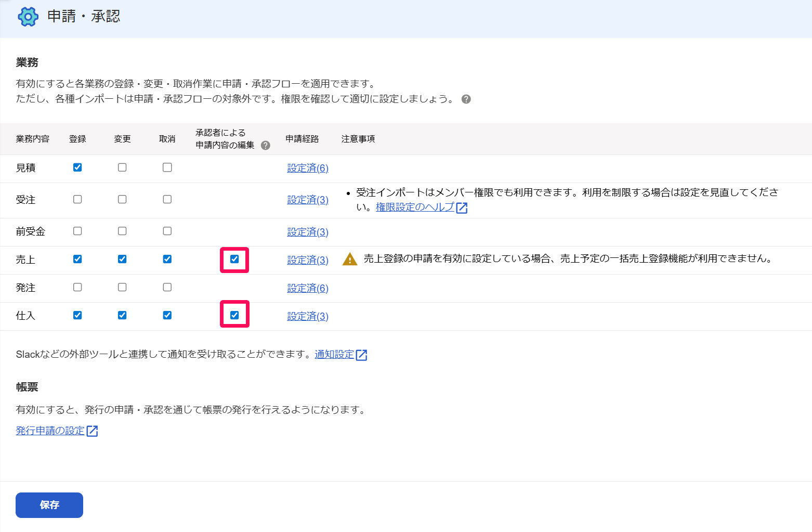Open 設定済(6) link in 見積 row
Image resolution: width=812 pixels, height=532 pixels.
click(308, 168)
